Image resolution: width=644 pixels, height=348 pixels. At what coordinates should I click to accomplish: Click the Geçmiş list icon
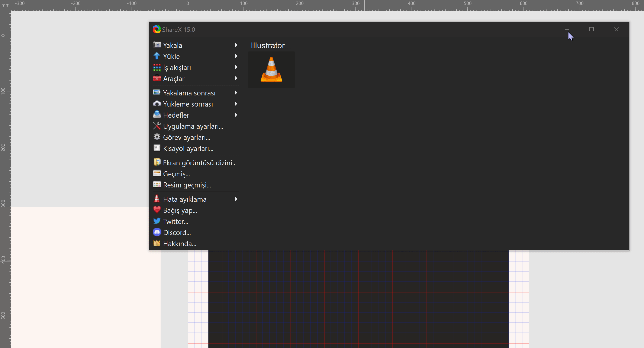click(157, 173)
